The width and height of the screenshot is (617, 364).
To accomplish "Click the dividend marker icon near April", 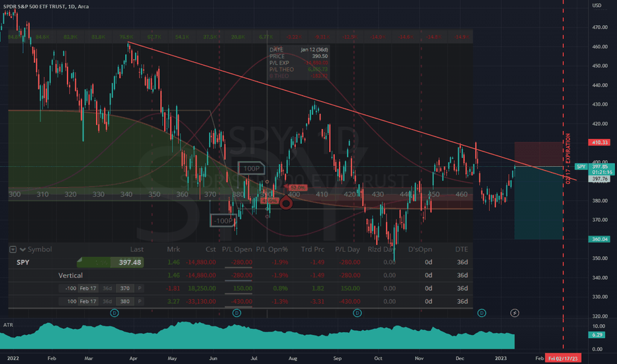I will pos(115,313).
